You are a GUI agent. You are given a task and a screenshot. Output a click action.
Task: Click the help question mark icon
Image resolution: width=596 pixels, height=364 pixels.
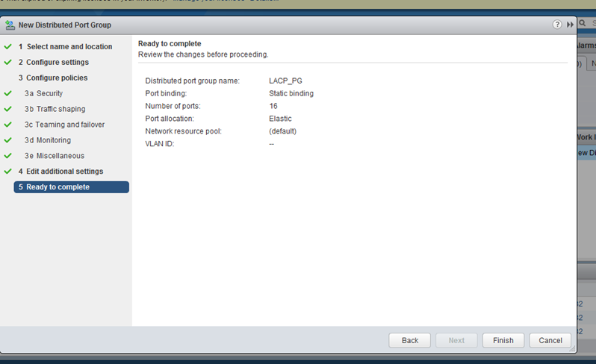[x=557, y=25]
